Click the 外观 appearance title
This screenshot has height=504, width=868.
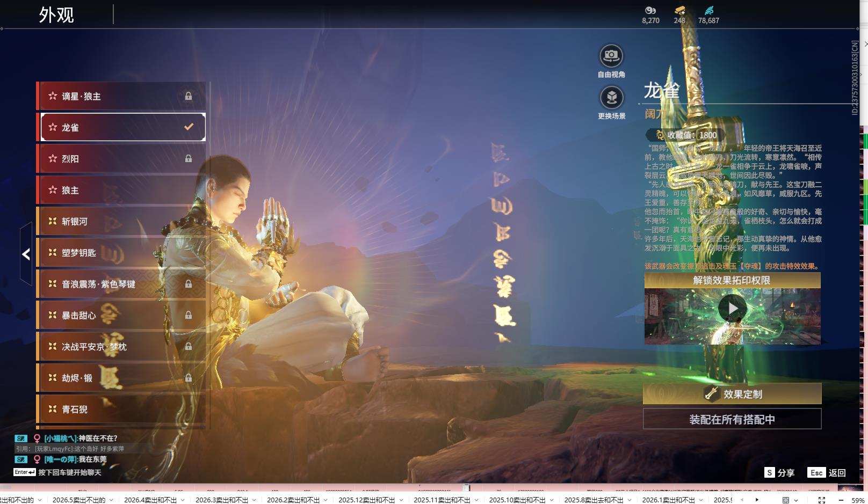coord(56,14)
